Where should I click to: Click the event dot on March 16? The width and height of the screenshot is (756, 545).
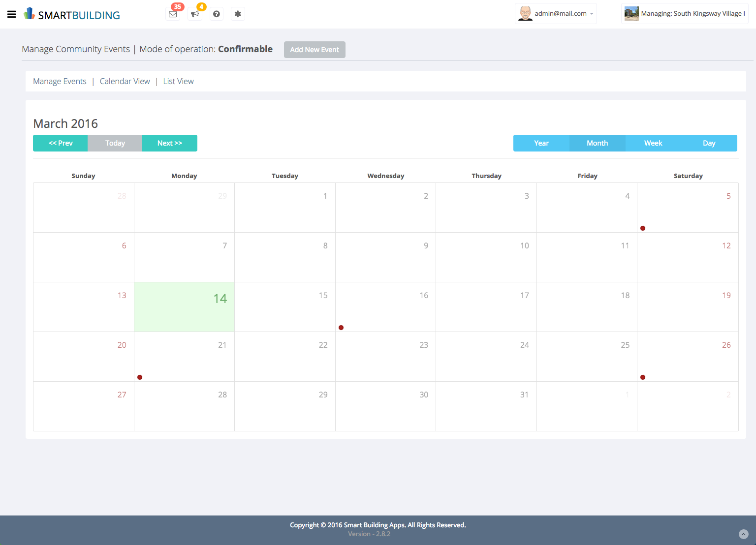(341, 327)
